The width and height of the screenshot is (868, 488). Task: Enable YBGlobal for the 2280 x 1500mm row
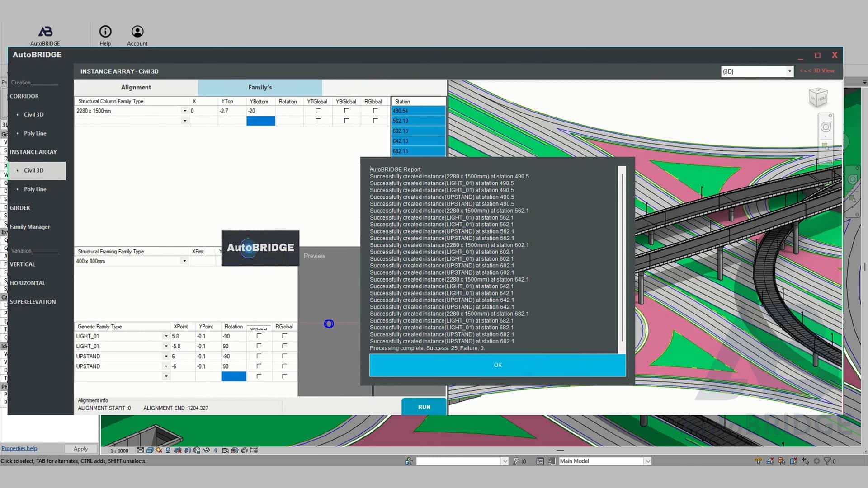tap(346, 111)
